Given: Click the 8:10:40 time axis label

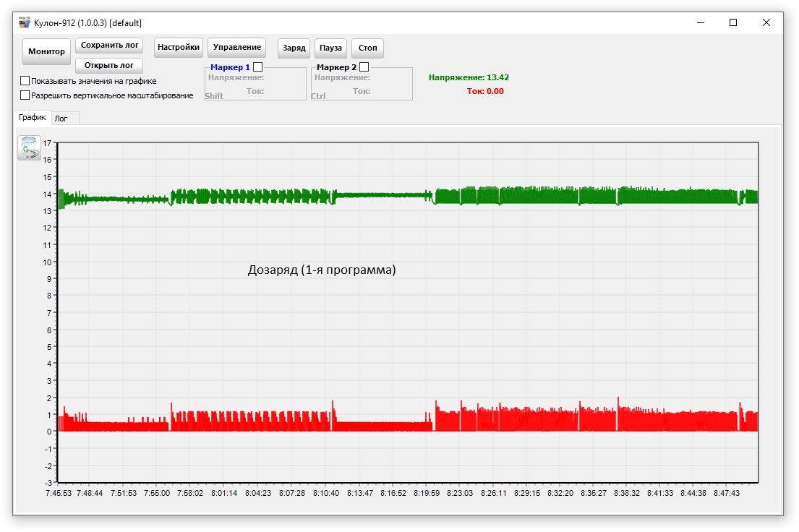Looking at the screenshot, I should [x=325, y=493].
